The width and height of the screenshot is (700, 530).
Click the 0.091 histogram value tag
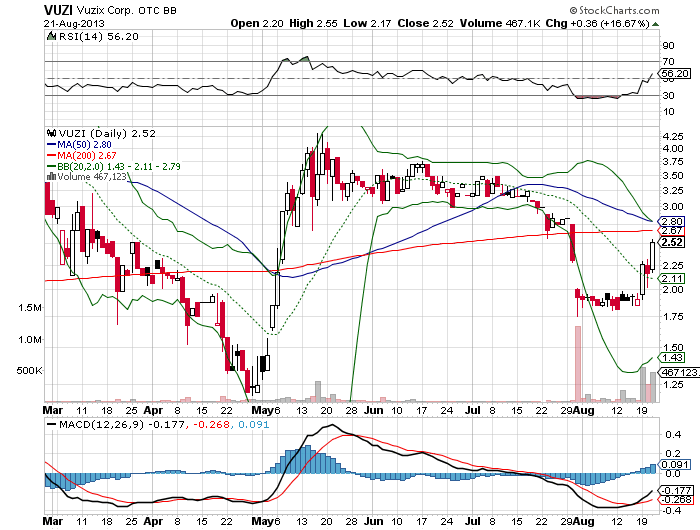tap(675, 464)
